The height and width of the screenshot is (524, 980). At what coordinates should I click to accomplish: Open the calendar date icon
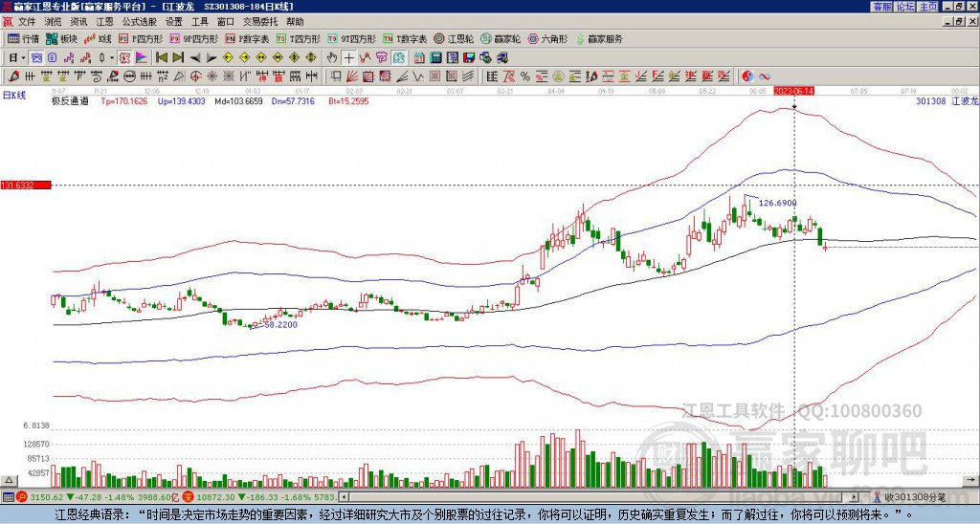click(419, 58)
